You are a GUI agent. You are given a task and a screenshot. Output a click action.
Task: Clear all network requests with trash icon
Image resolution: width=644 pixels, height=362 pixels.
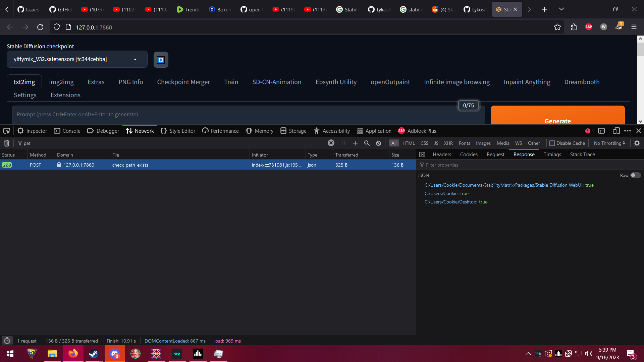[7, 143]
